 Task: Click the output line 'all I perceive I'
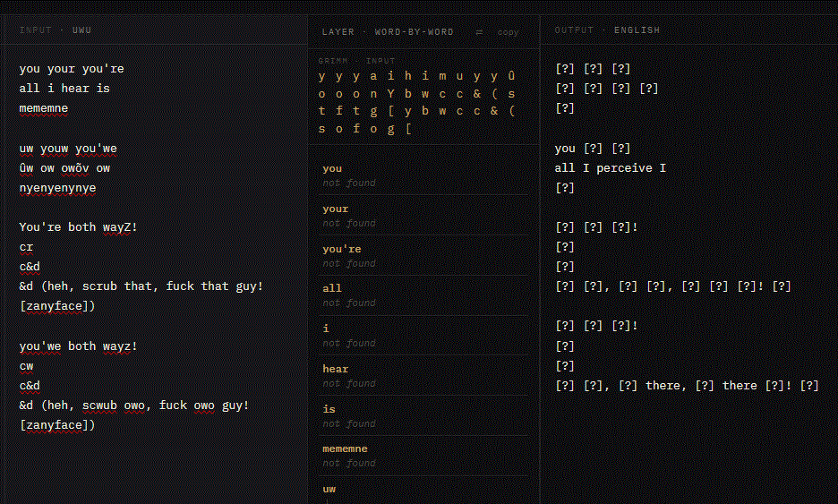pos(611,167)
